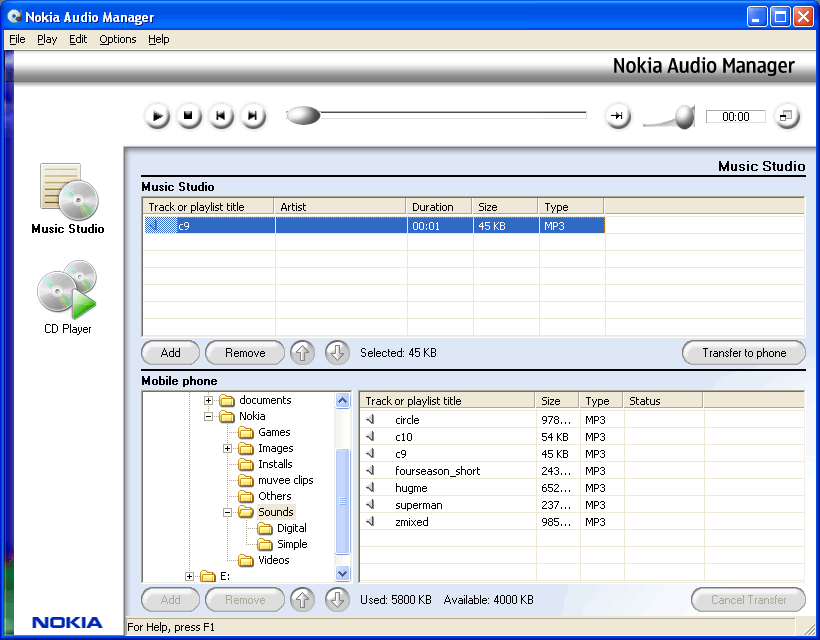
Task: Toggle the repeat button beside seek bar
Action: tap(617, 116)
